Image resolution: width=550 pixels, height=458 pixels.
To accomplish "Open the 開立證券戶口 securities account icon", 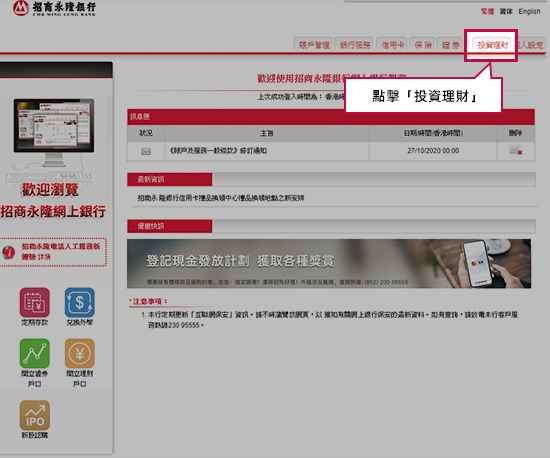I will (x=34, y=353).
